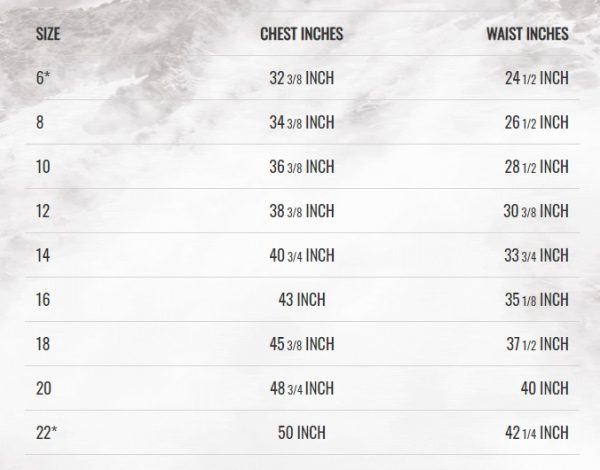Screen dimensions: 600x470
Task: Select the 40 3/4 INCH chest measurement
Action: click(x=301, y=255)
